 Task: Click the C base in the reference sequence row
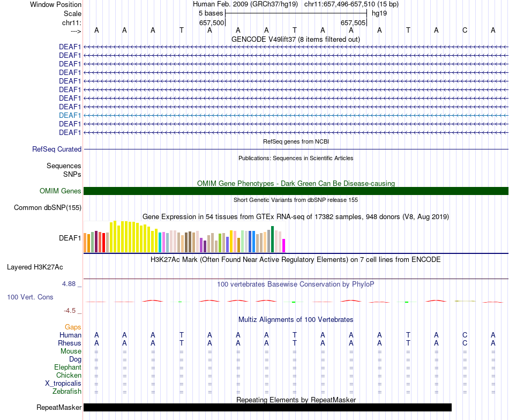pyautogui.click(x=465, y=30)
